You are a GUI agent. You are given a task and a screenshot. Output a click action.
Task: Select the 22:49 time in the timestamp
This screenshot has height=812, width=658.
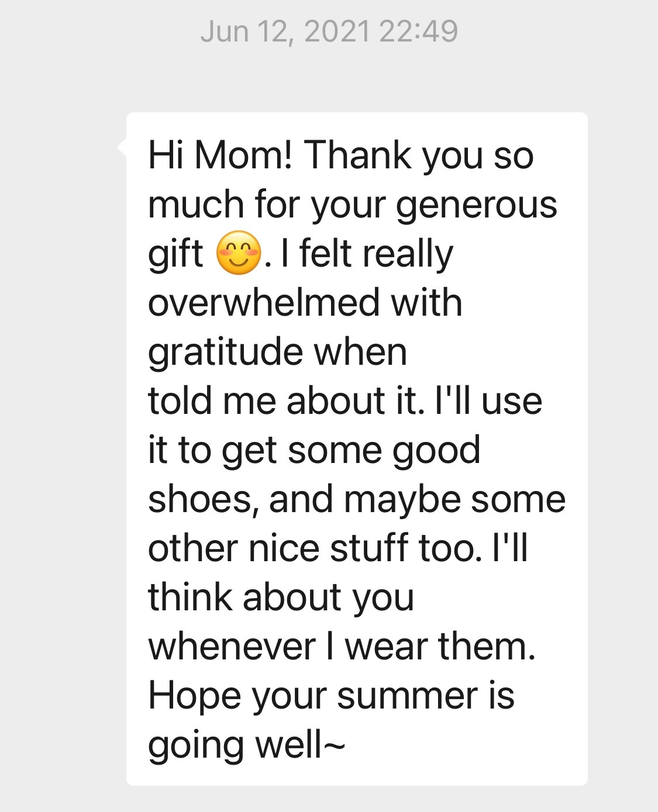418,31
